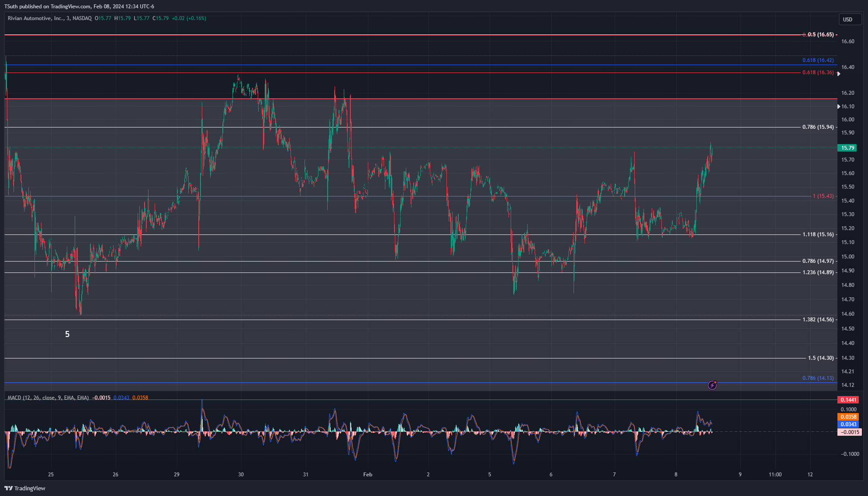Screen dimensions: 868x496
Task: Click the MACD (12, 26, close, 9, EMA, EMA) legend
Action: point(48,398)
